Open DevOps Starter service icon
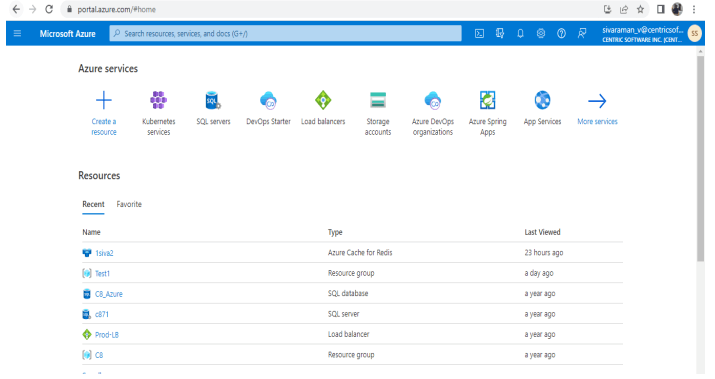Image resolution: width=715 pixels, height=379 pixels. tap(268, 100)
